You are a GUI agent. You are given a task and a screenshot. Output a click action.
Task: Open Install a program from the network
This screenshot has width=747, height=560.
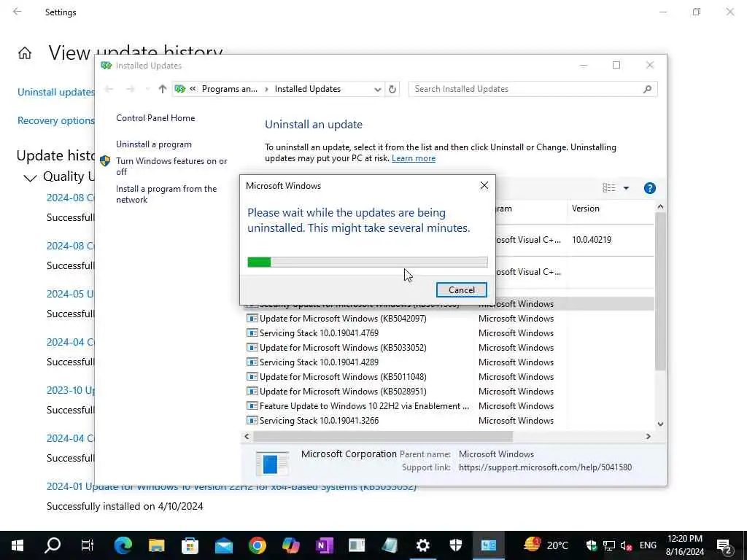point(166,194)
